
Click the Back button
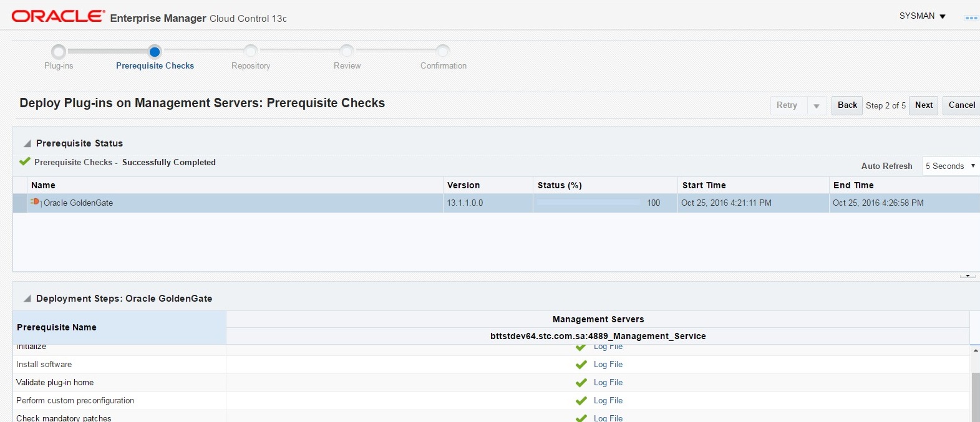847,105
